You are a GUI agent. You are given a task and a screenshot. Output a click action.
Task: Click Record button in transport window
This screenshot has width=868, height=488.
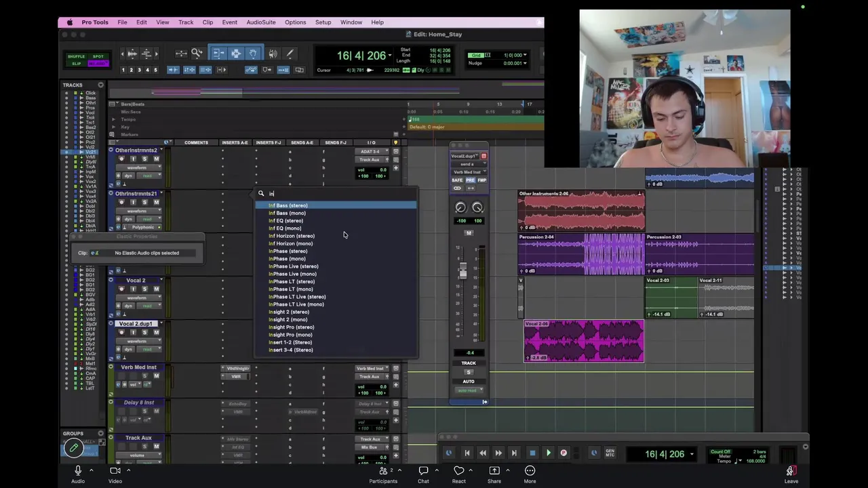click(x=564, y=453)
